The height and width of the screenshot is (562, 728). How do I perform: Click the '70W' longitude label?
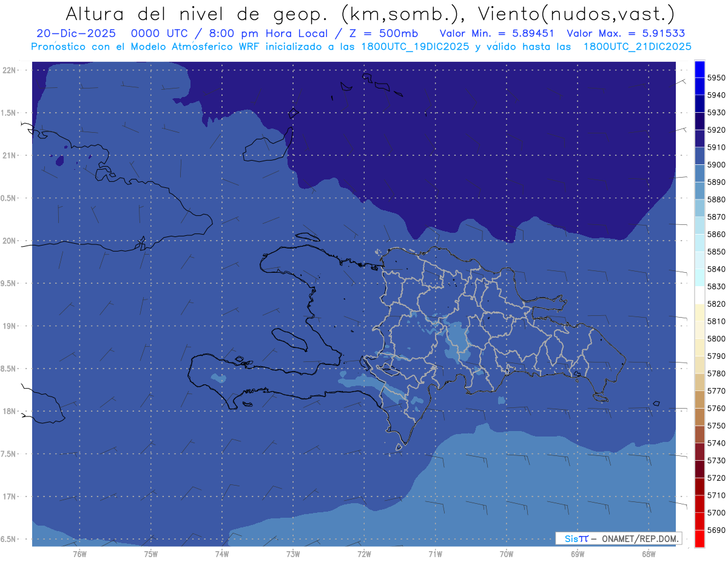tap(507, 554)
